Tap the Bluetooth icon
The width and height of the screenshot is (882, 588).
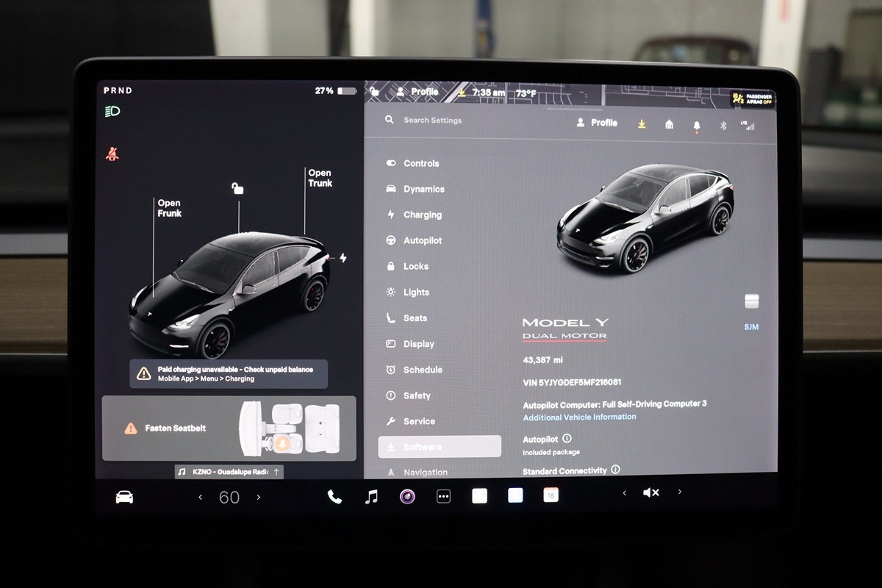point(723,125)
